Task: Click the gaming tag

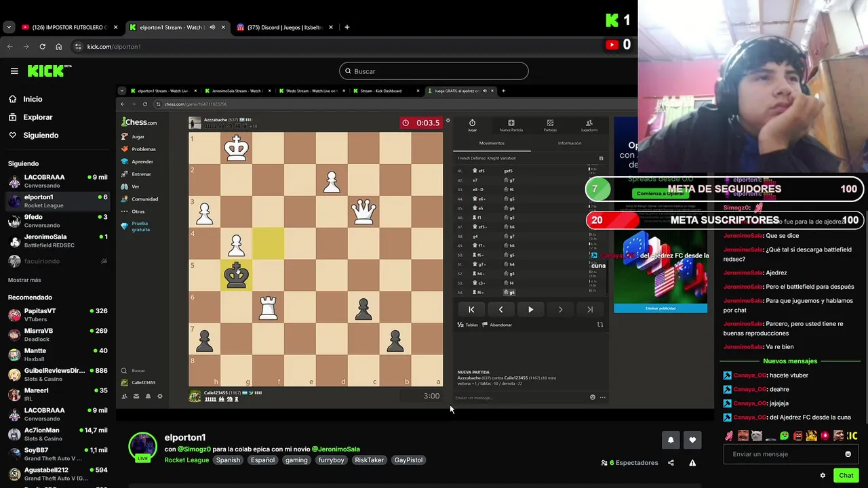Action: click(x=296, y=460)
